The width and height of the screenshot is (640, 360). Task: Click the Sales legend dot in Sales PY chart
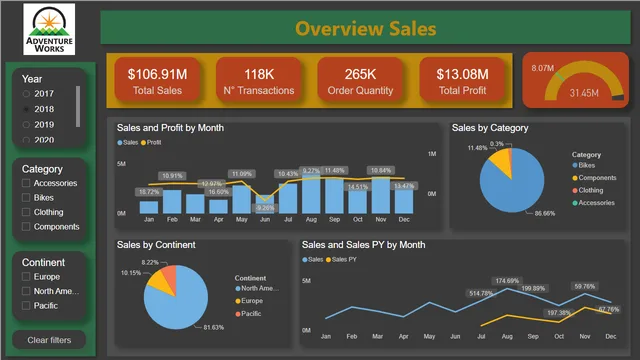[304, 260]
